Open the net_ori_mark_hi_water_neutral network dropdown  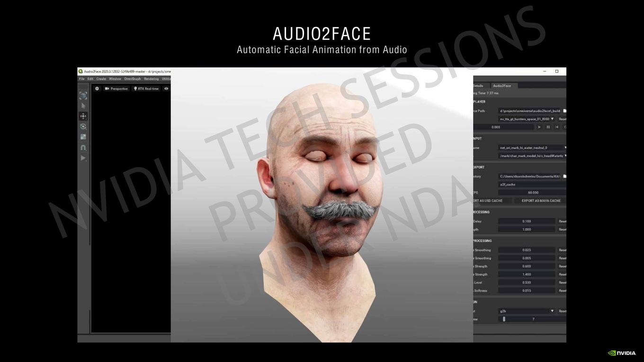(533, 148)
